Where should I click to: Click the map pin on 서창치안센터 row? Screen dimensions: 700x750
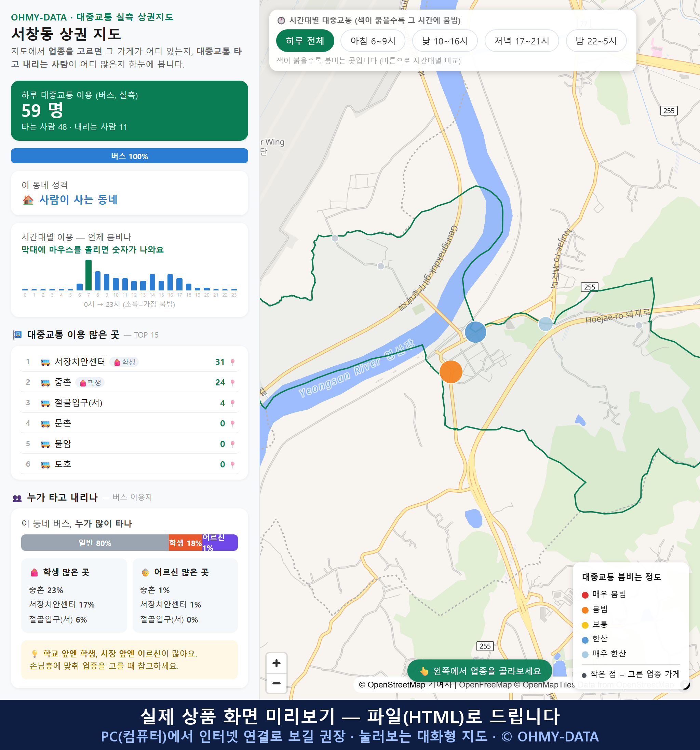click(x=232, y=362)
